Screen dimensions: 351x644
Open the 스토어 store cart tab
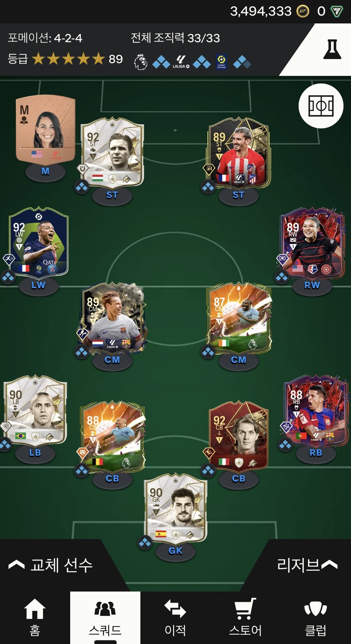point(245,617)
